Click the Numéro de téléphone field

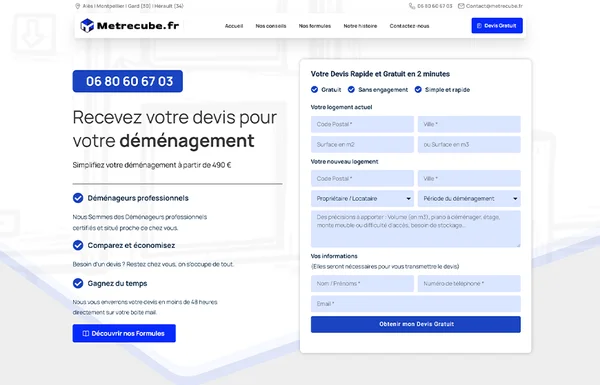point(469,284)
